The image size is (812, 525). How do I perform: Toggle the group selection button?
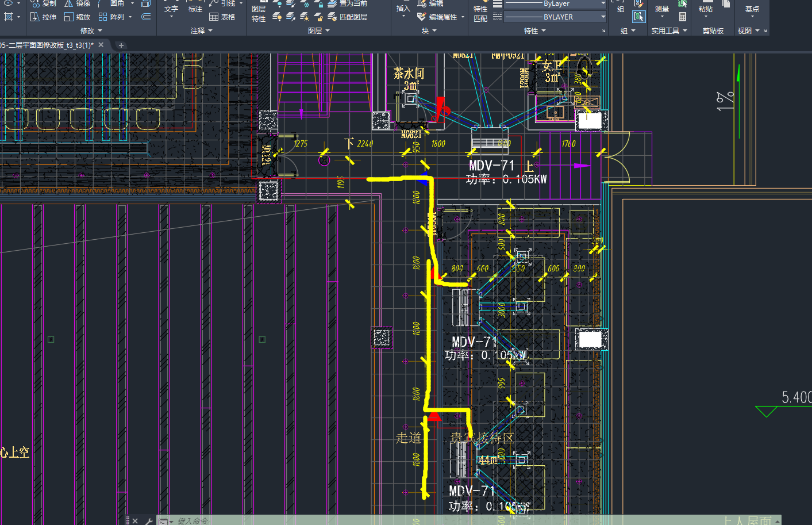click(x=639, y=17)
